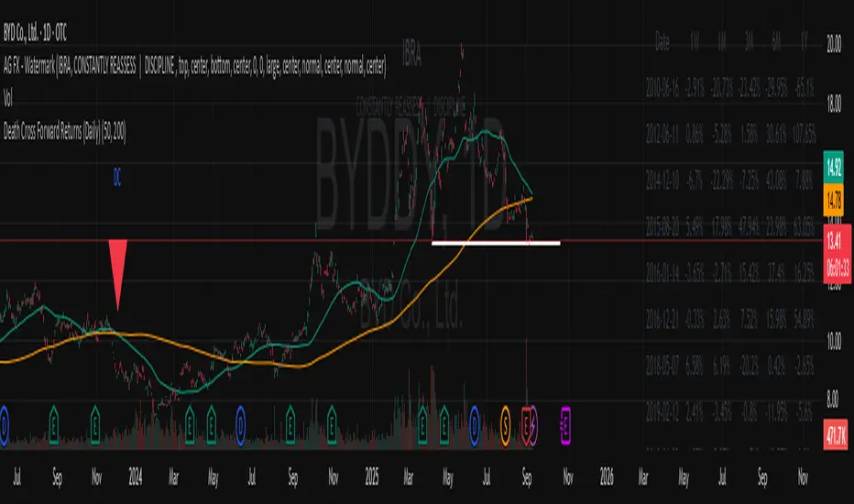This screenshot has height=504, width=854.
Task: Select the earnings icon above Nov 2024
Action: pyautogui.click(x=332, y=425)
